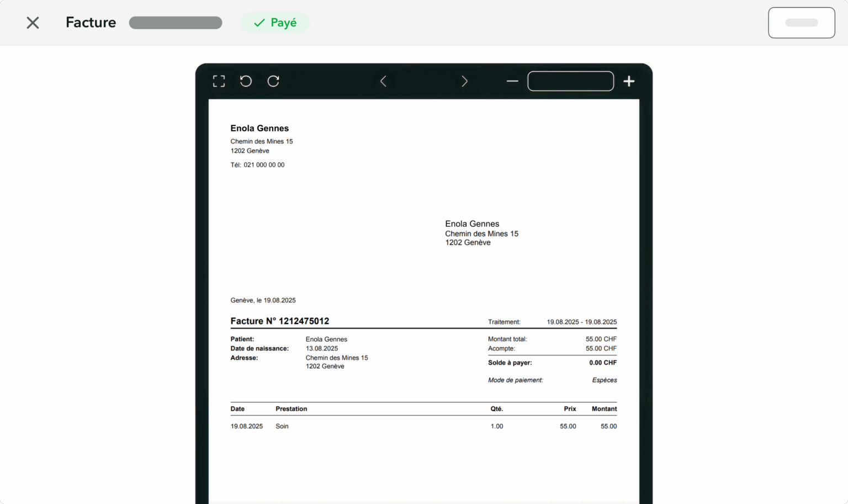848x504 pixels.
Task: Click the green Payé status badge
Action: click(274, 23)
